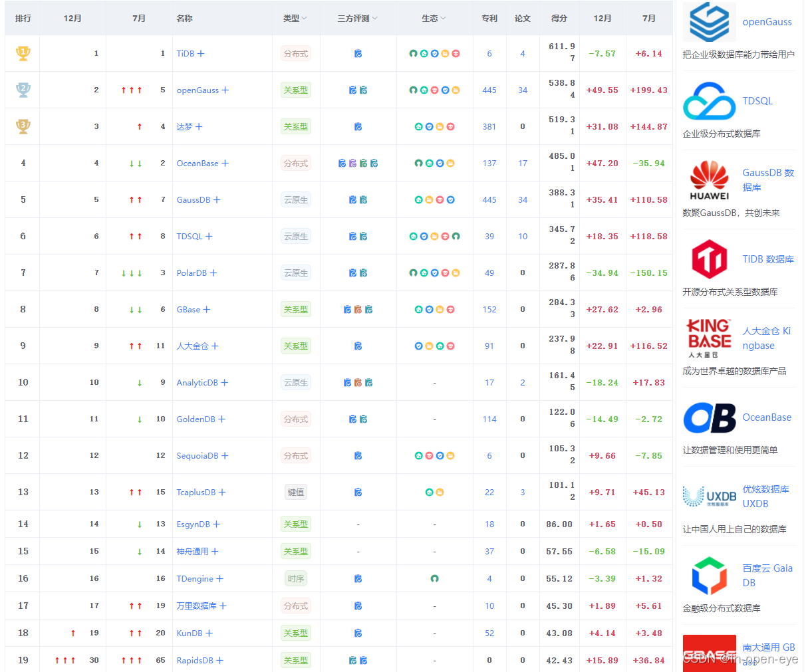The width and height of the screenshot is (808, 672).
Task: Click the 专利 column header
Action: [489, 19]
